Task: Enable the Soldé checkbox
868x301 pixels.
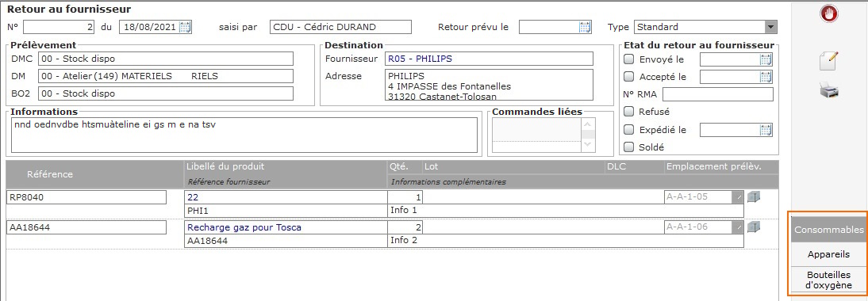Action: (629, 147)
